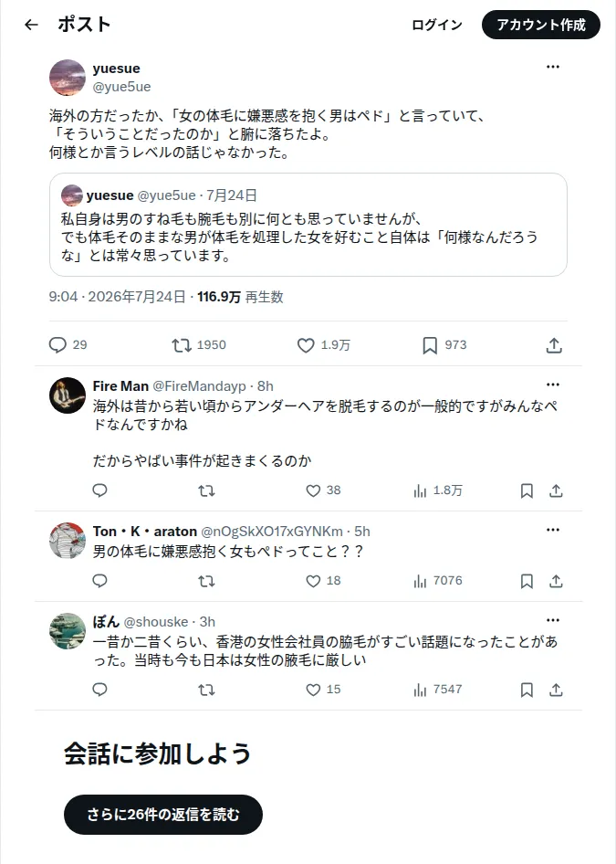Open the quoted yuesue post from 7月24日
This screenshot has height=864, width=616.
[x=308, y=225]
